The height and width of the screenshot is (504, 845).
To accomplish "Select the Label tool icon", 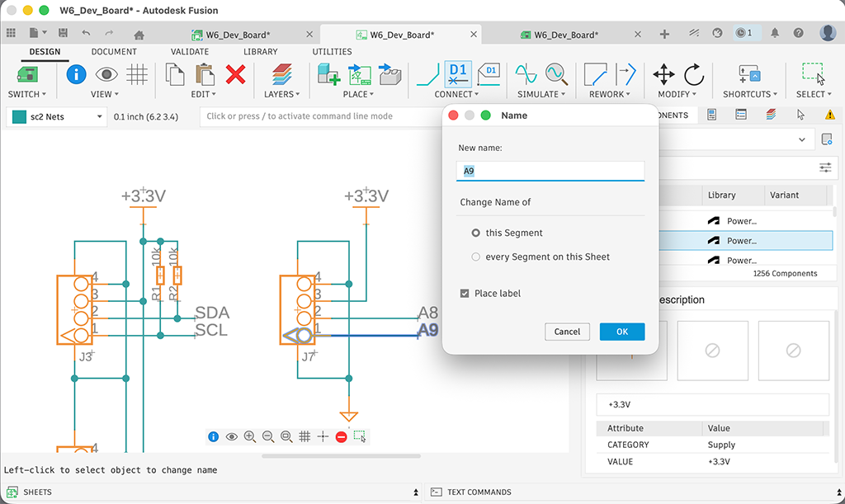I will [489, 74].
